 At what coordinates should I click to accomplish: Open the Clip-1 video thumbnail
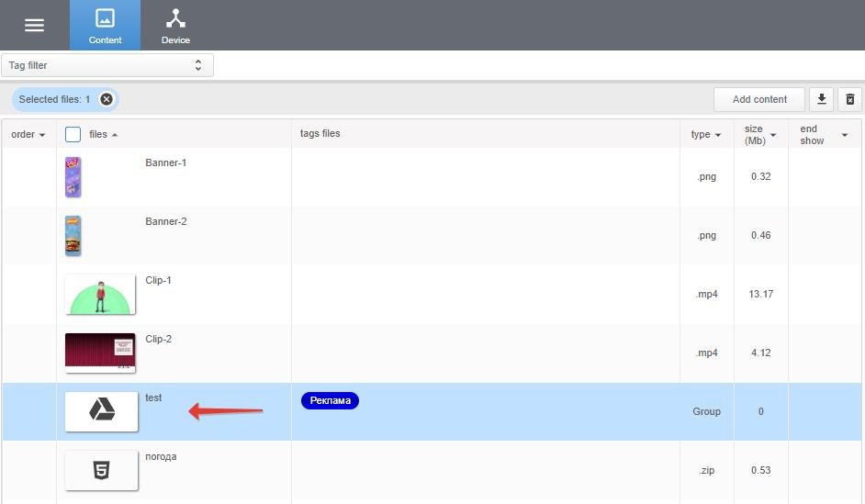point(100,295)
